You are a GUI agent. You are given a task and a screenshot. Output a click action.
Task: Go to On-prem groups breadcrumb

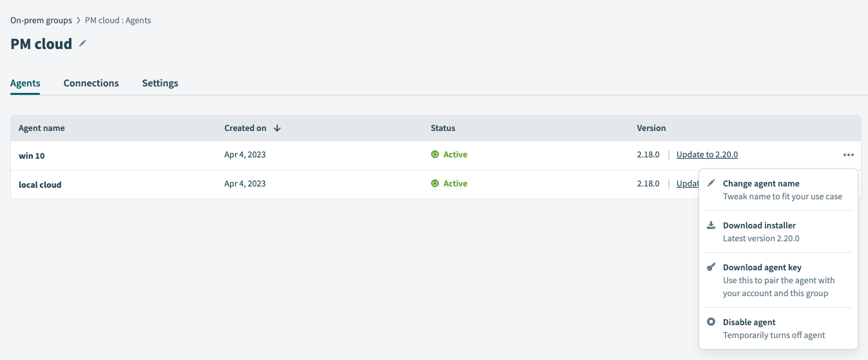(41, 20)
